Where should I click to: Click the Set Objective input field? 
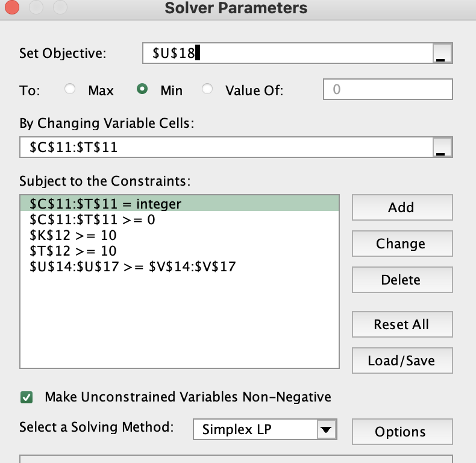287,53
